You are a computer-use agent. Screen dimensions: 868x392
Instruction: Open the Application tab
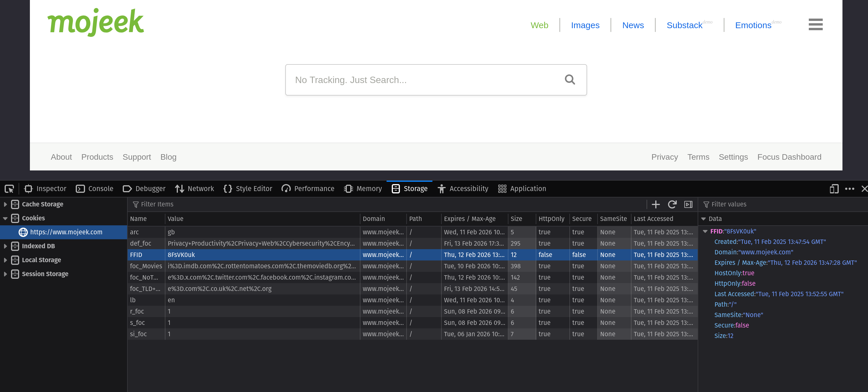[522, 189]
